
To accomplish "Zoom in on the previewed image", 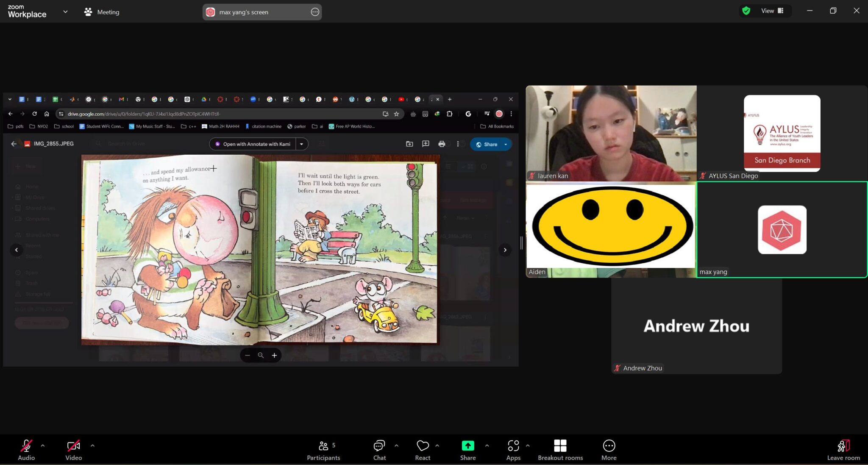I will 274,355.
